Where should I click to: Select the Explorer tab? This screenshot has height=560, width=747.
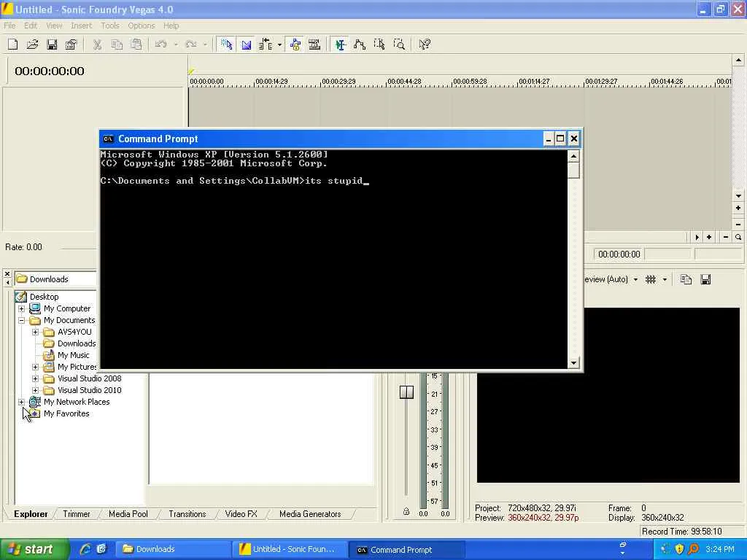pyautogui.click(x=31, y=514)
